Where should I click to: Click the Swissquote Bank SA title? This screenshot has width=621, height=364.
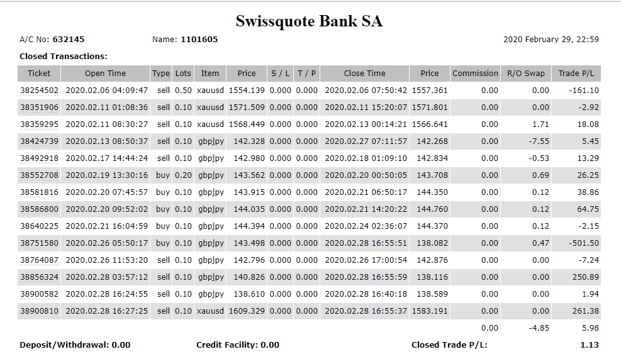tap(310, 21)
